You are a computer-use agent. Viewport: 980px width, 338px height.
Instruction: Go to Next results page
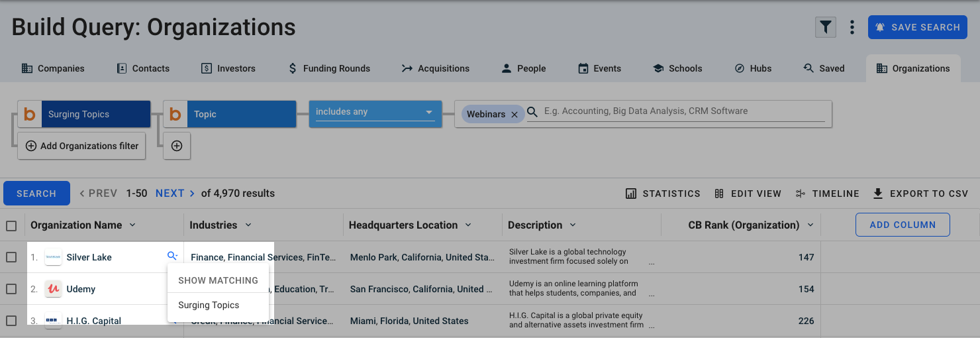(175, 194)
